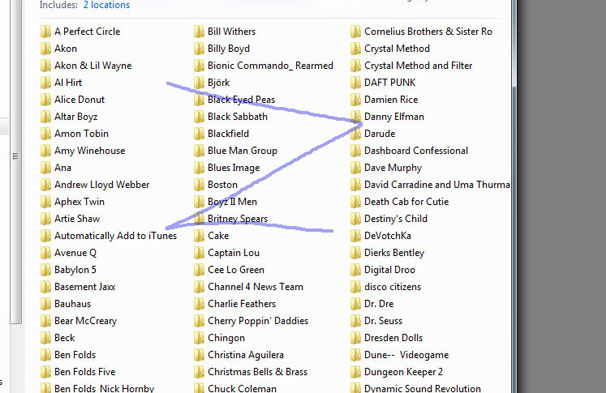Select Alice Donut's folder icon

(x=46, y=99)
